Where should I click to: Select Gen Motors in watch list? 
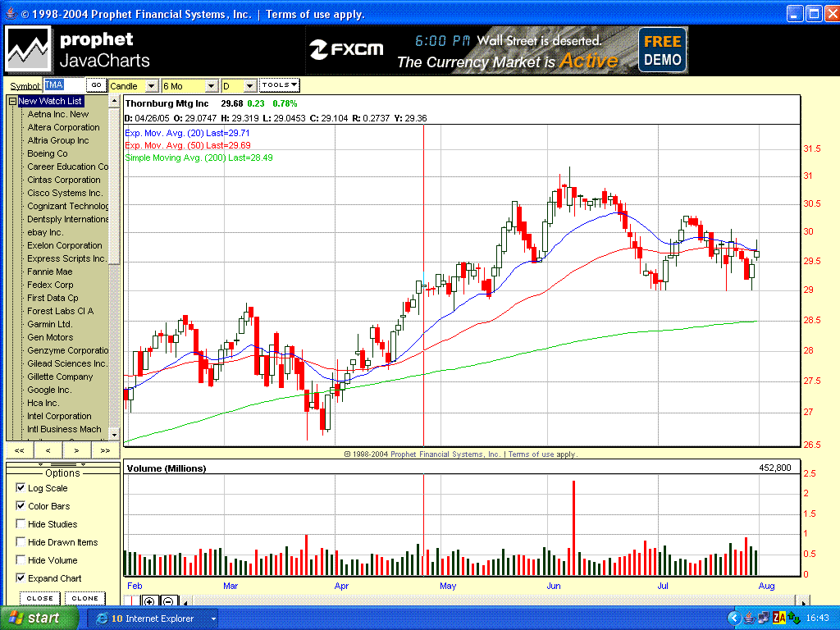(x=50, y=337)
